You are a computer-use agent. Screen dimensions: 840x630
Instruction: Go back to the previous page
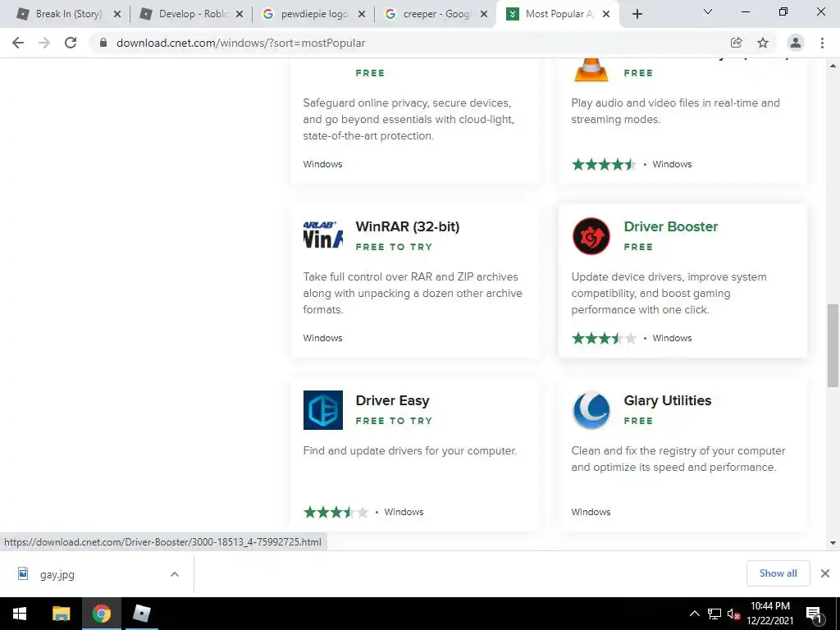coord(18,43)
